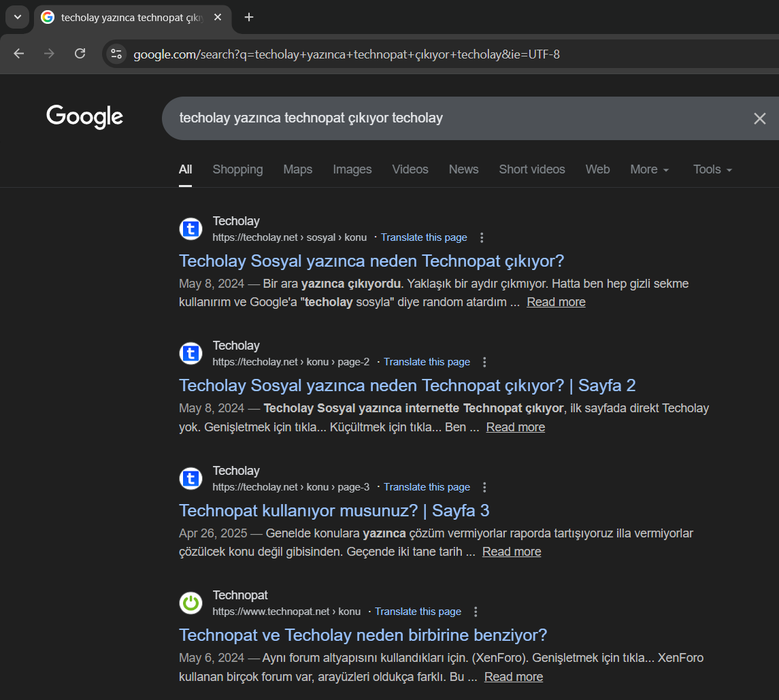This screenshot has height=700, width=779.
Task: Switch to the Web tab
Action: (x=597, y=169)
